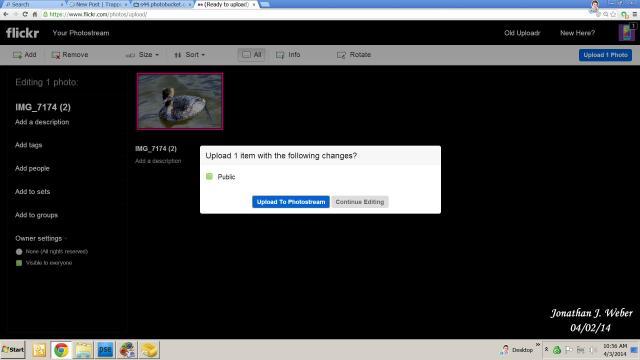Bookmark page with the star icon

point(613,14)
